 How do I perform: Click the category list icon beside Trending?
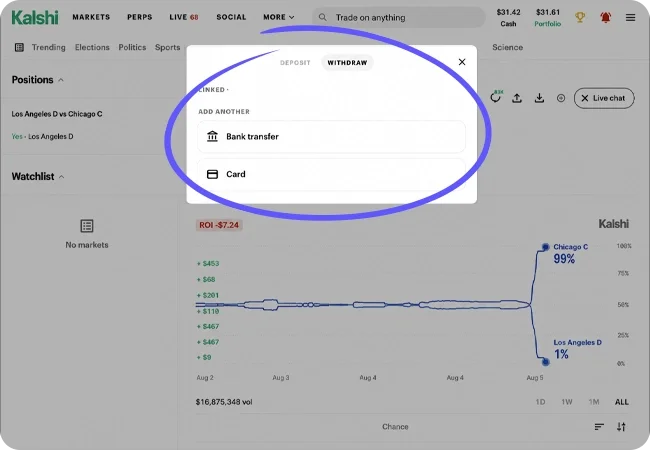(19, 47)
